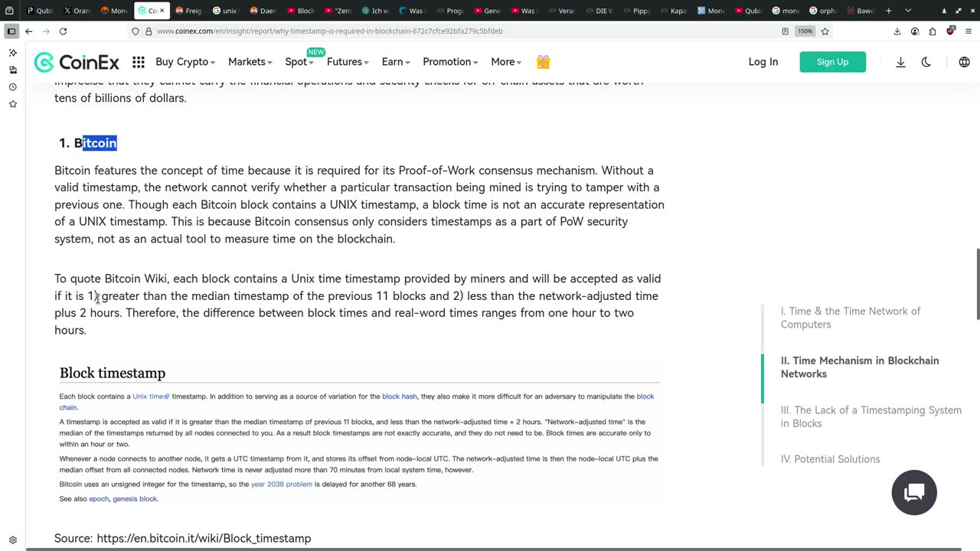Viewport: 980px width, 551px height.
Task: Open the sidebar history clock icon
Action: click(12, 86)
